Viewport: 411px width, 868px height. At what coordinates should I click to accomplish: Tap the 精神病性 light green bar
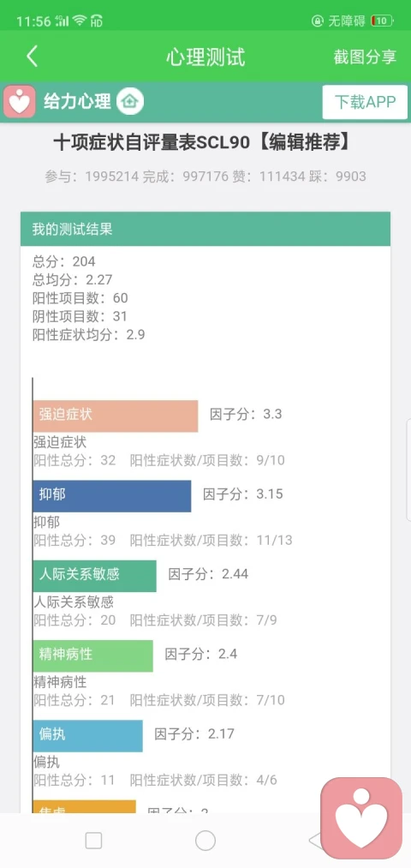(x=93, y=656)
